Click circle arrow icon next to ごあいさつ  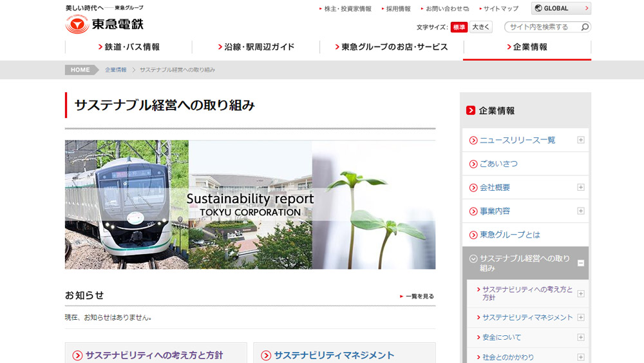pos(473,164)
